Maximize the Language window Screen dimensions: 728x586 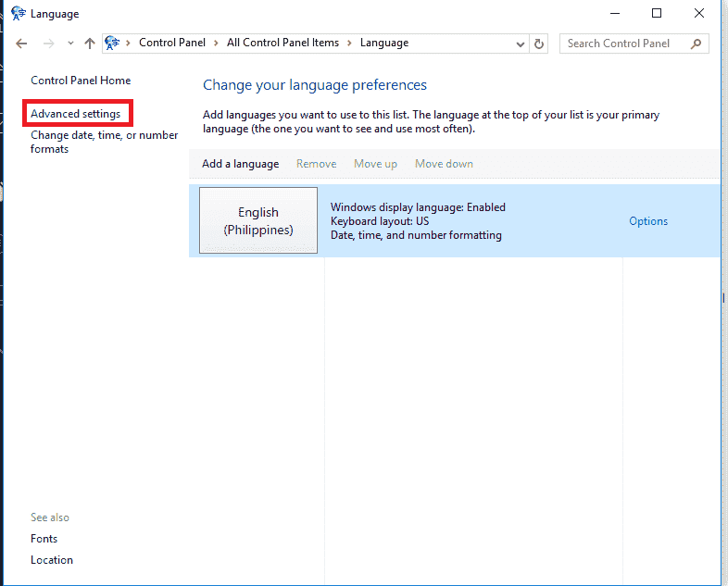point(657,14)
